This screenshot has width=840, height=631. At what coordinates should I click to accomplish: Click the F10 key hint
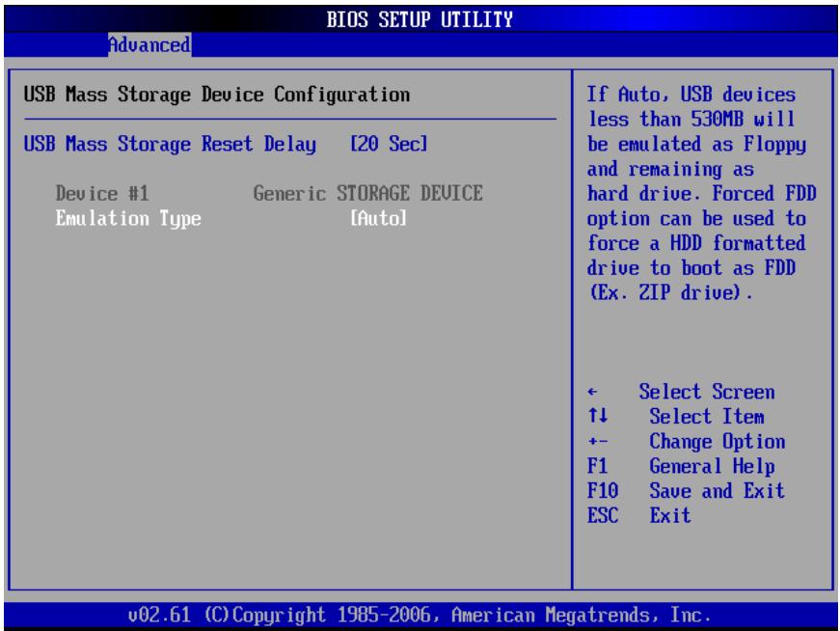(x=603, y=490)
